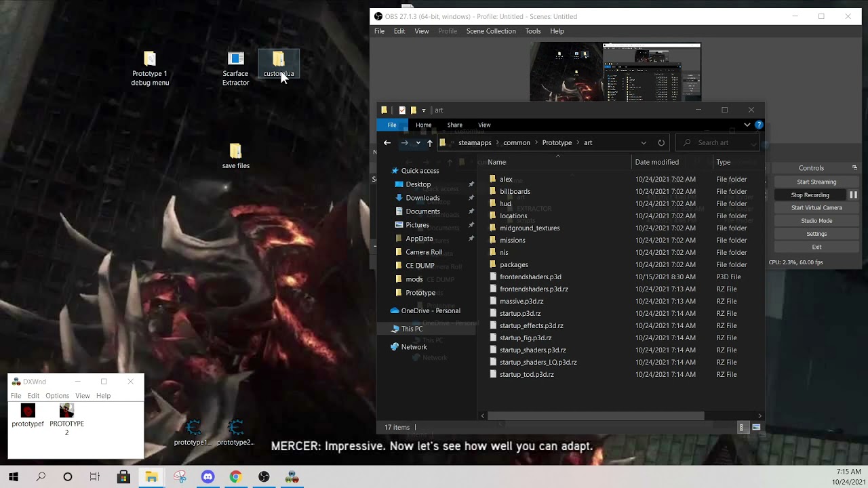
Task: Open the Windows Start menu
Action: 14,477
